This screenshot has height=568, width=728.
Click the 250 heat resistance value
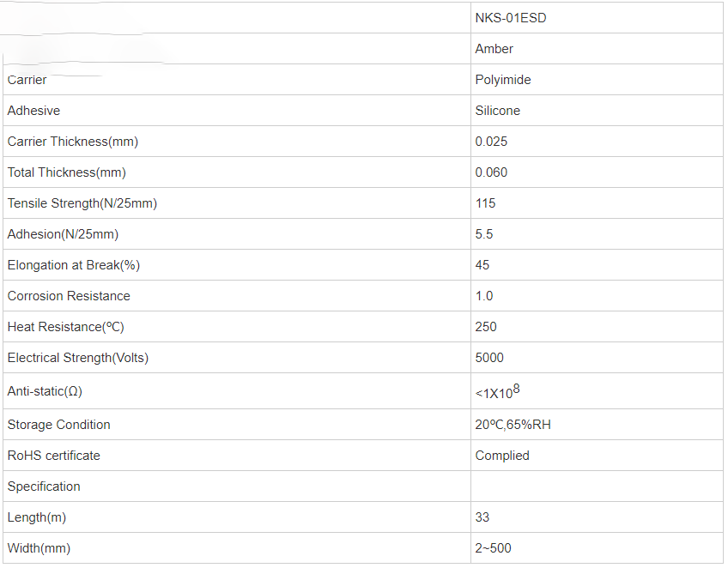point(486,327)
